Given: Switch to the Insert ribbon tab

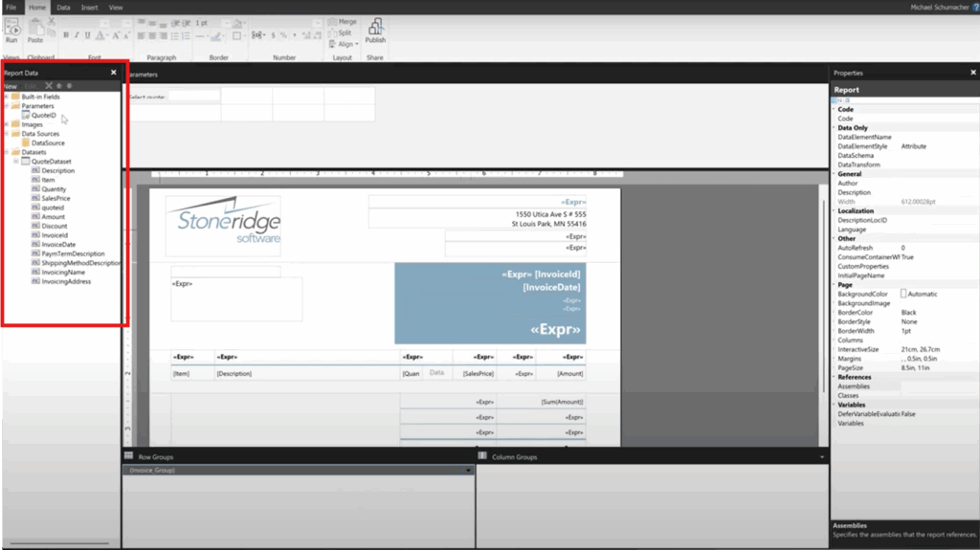Looking at the screenshot, I should pyautogui.click(x=89, y=8).
